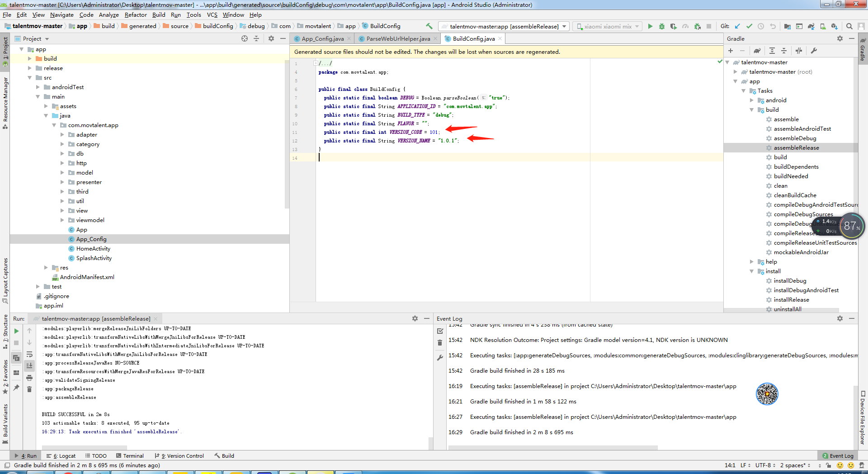Click Git commit checkmark icon
868x474 pixels.
coord(749,26)
